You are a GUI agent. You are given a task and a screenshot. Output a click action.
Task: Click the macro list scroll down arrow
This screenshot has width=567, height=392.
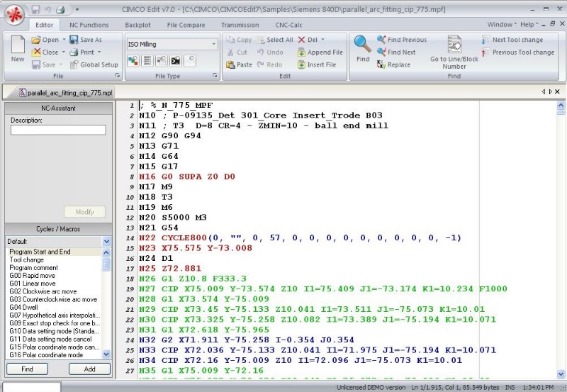coord(106,354)
